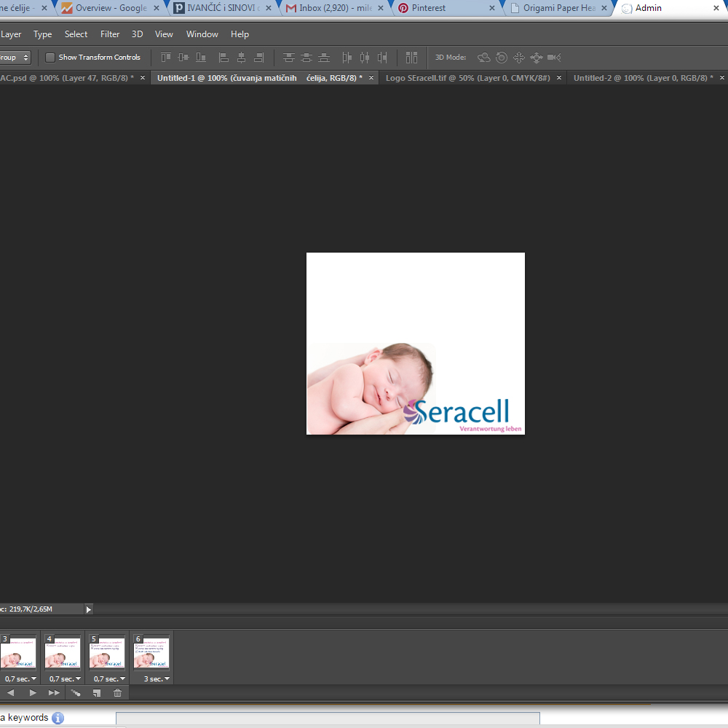This screenshot has width=728, height=728.
Task: Select animation frame 5 thumbnail
Action: coord(107,653)
